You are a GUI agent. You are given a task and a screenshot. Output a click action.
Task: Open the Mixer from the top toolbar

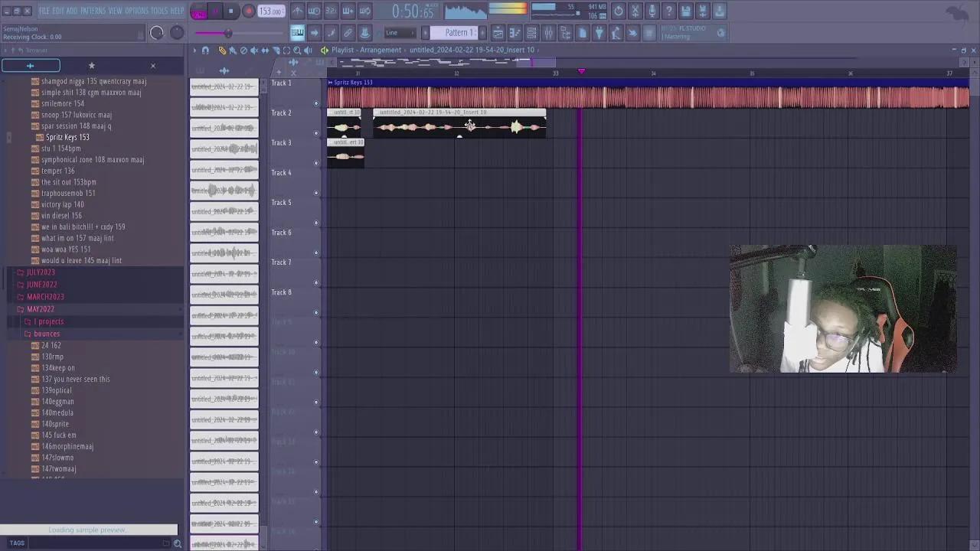click(x=549, y=32)
